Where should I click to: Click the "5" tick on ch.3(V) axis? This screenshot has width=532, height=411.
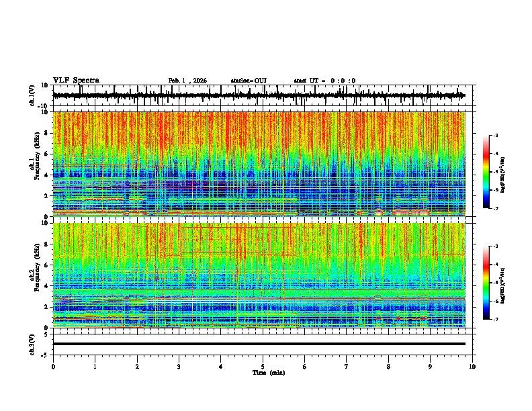[46, 334]
